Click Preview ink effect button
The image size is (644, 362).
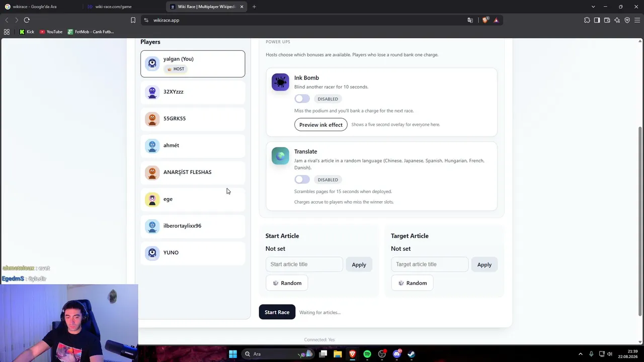[x=321, y=125]
